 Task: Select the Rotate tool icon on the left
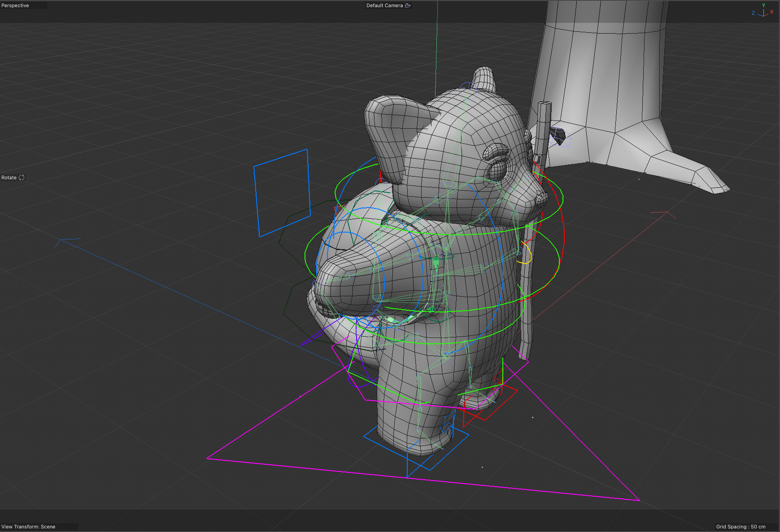tap(21, 177)
